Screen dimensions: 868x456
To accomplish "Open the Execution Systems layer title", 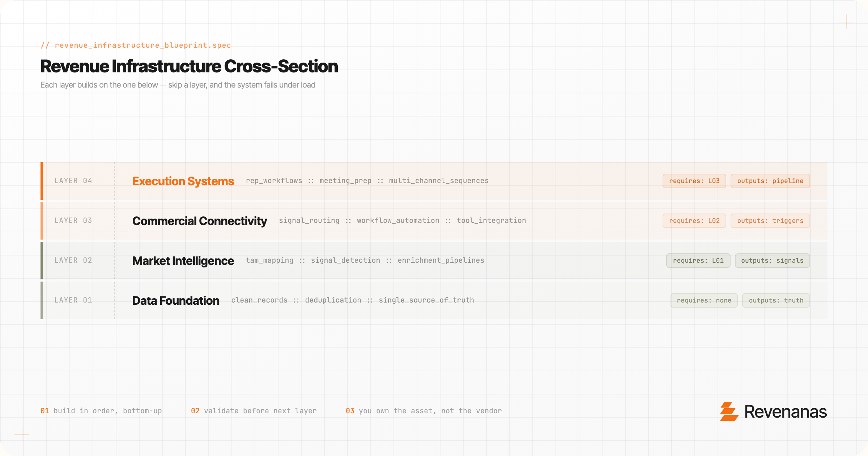I will [183, 181].
